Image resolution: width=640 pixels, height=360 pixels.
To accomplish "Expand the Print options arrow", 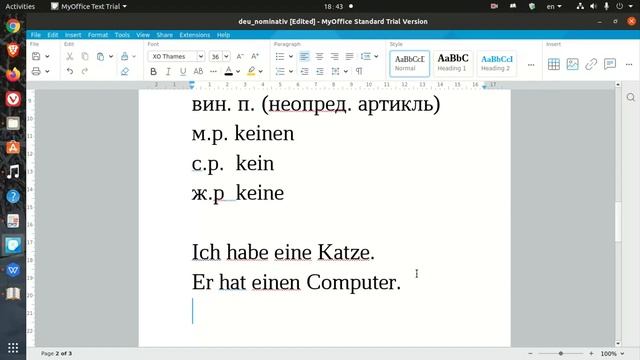I will pyautogui.click(x=47, y=71).
